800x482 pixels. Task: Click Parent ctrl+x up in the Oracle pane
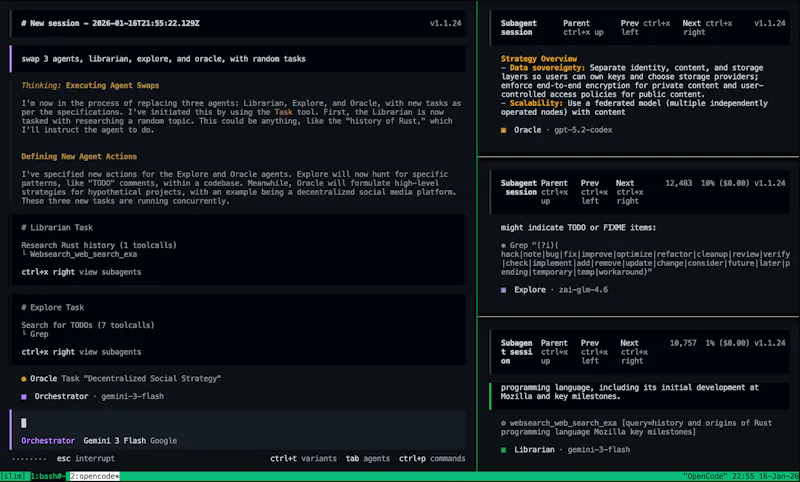coord(583,28)
